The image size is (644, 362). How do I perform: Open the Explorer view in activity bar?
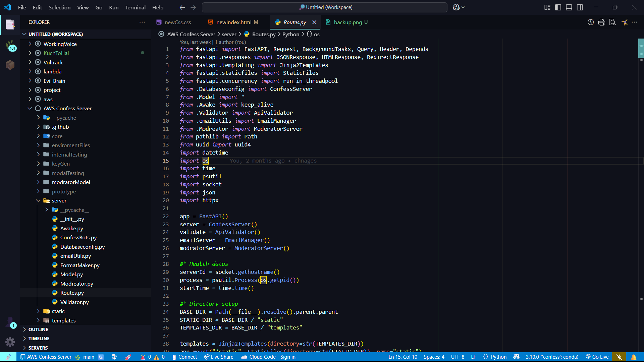pos(10,24)
